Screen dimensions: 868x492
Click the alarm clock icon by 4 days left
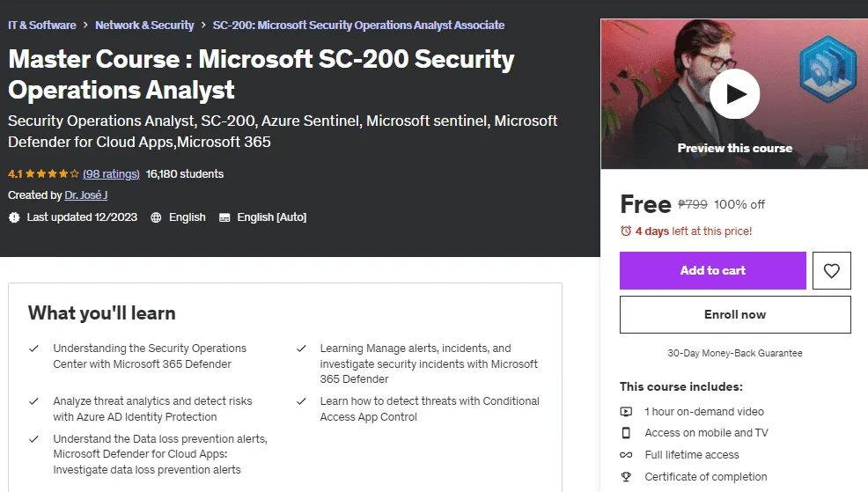(626, 231)
